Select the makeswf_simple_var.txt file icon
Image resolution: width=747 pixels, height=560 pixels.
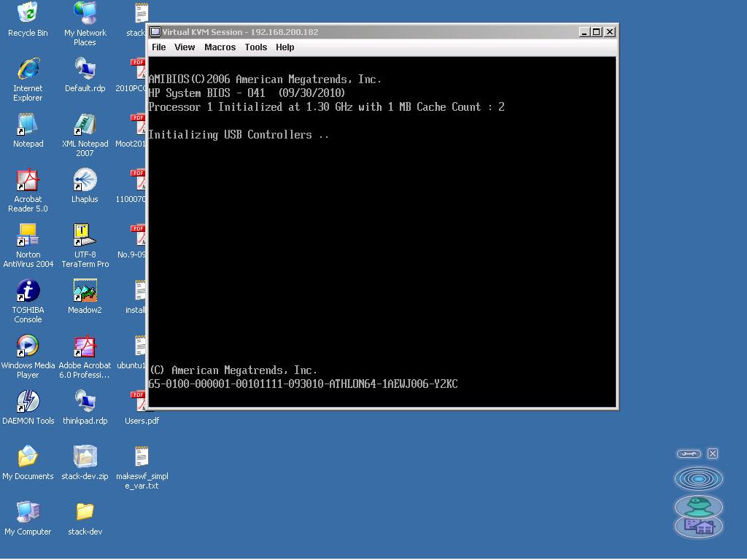click(142, 457)
